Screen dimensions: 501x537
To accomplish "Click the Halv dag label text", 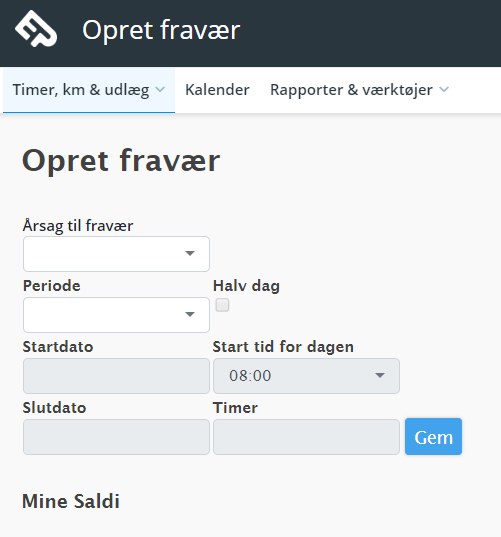I will tap(246, 286).
